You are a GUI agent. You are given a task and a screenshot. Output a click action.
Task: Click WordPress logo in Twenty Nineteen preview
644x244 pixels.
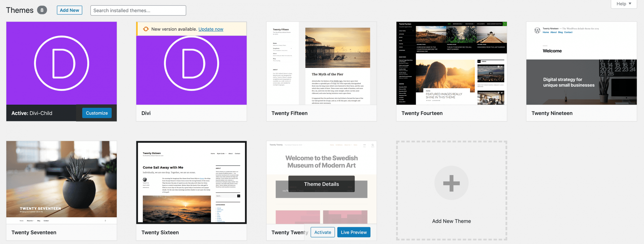tap(537, 30)
